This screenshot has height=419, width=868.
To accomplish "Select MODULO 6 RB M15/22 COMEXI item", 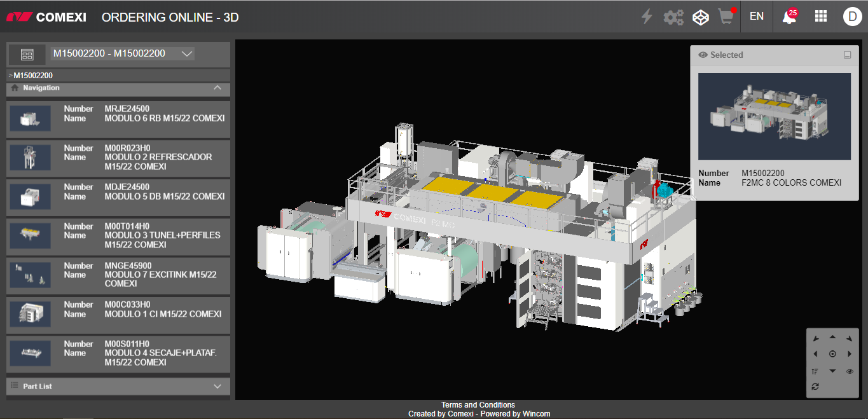I will tap(118, 119).
